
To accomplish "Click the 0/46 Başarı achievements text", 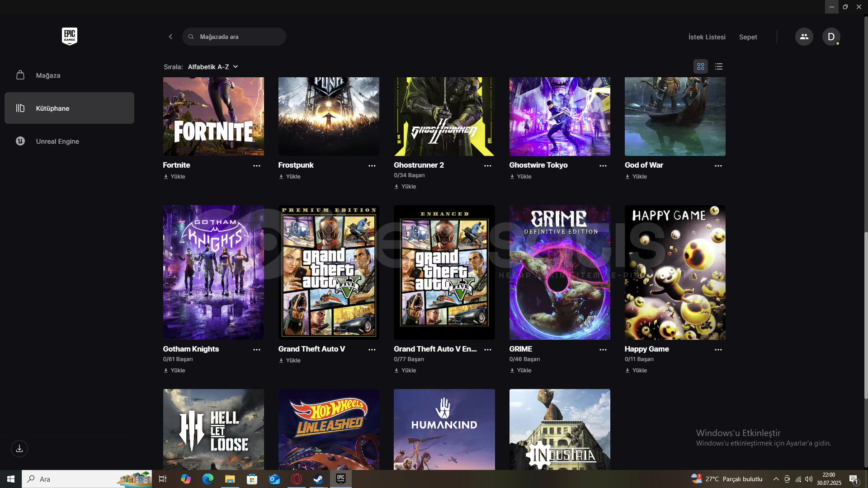I will pyautogui.click(x=524, y=359).
